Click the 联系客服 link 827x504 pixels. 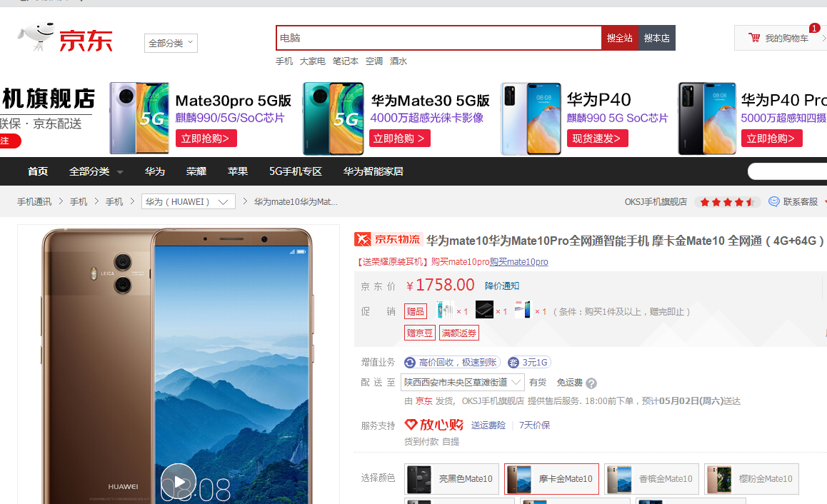tap(800, 202)
